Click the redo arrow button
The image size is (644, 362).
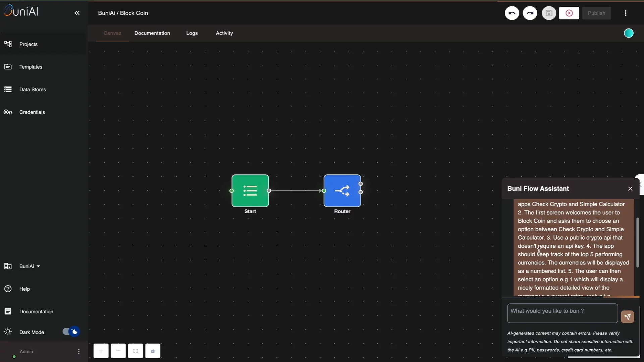(x=530, y=13)
